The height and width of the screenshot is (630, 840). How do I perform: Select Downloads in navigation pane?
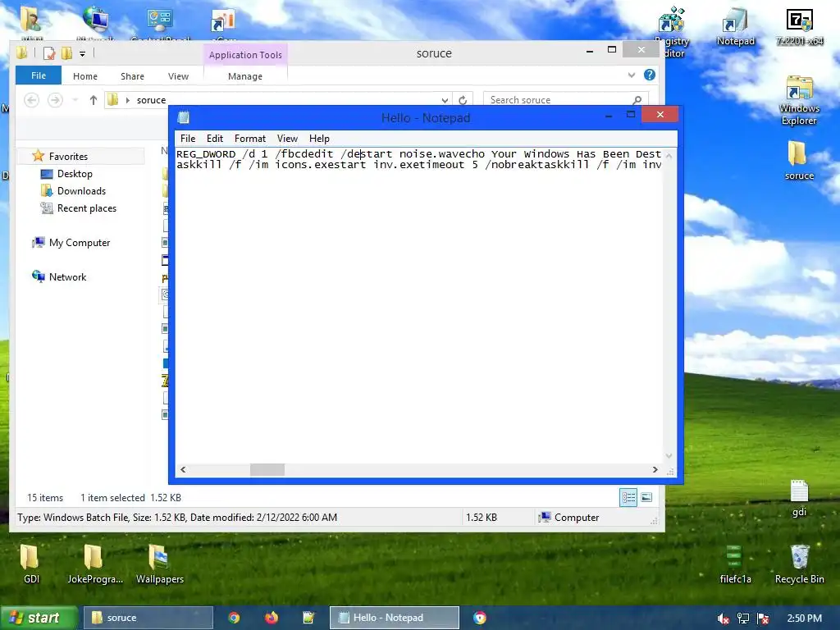point(81,190)
